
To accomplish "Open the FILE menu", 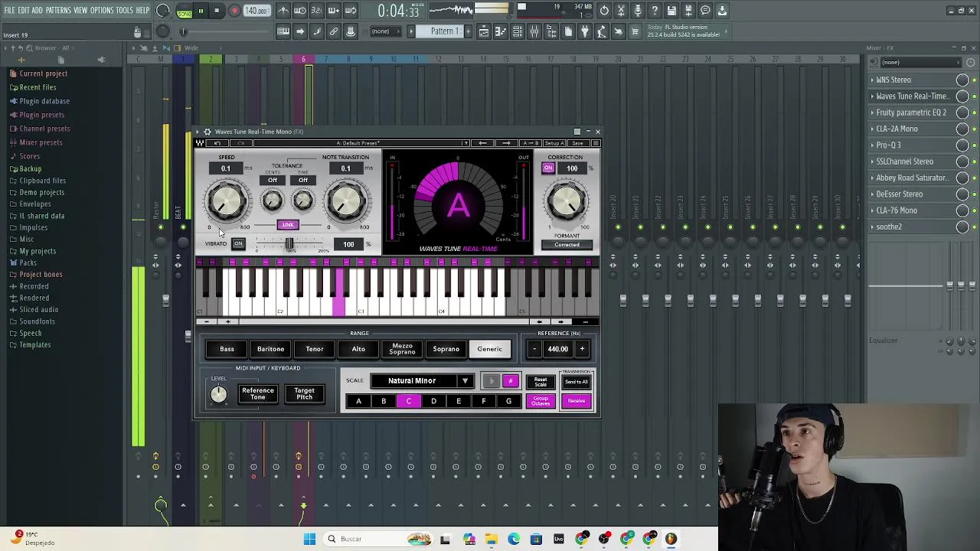I will point(10,11).
